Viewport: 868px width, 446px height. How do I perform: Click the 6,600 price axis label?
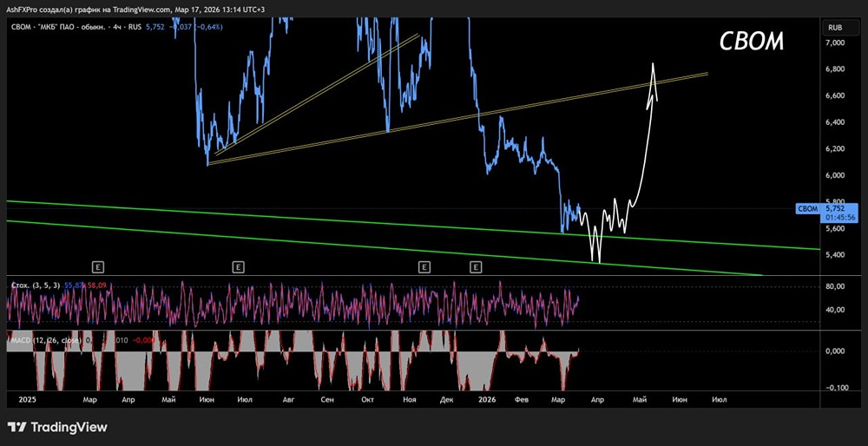click(834, 95)
